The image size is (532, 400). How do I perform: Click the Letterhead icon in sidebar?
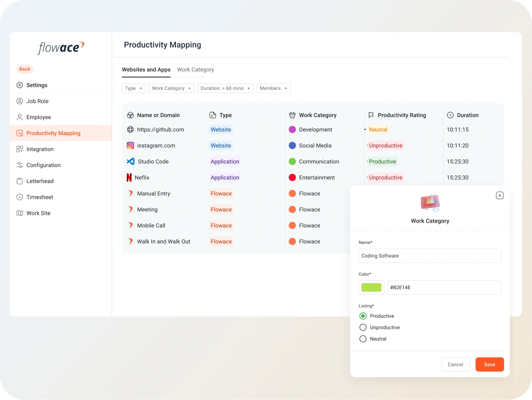[20, 181]
